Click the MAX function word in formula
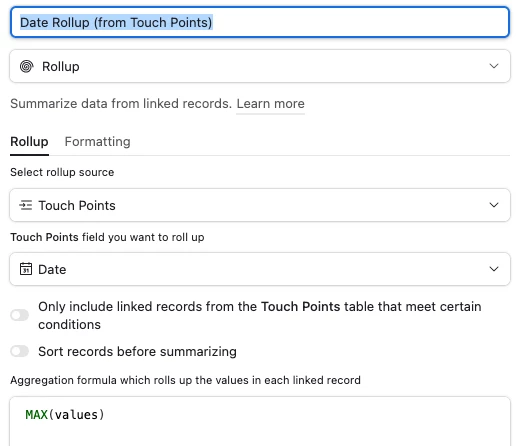The width and height of the screenshot is (520, 446). [37, 415]
